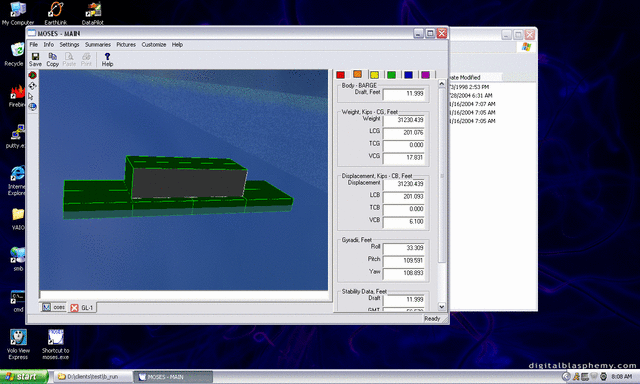Click the Copy toolbar icon
Viewport: 640px width, 384px height.
(x=52, y=59)
